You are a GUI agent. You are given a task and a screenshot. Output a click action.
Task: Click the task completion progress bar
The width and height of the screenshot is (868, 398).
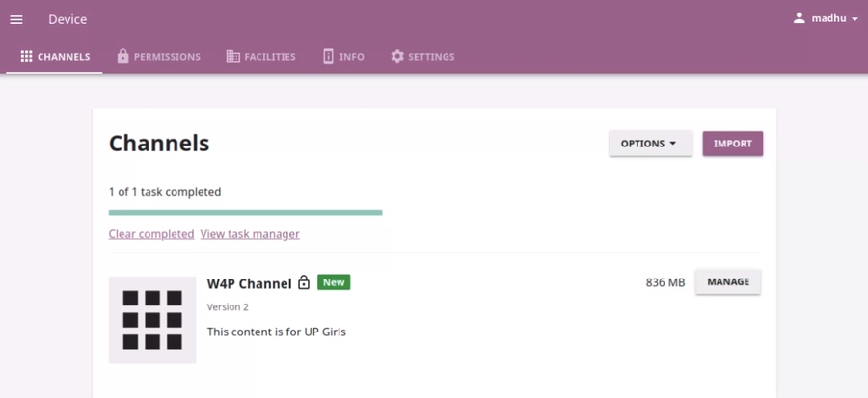pos(245,212)
